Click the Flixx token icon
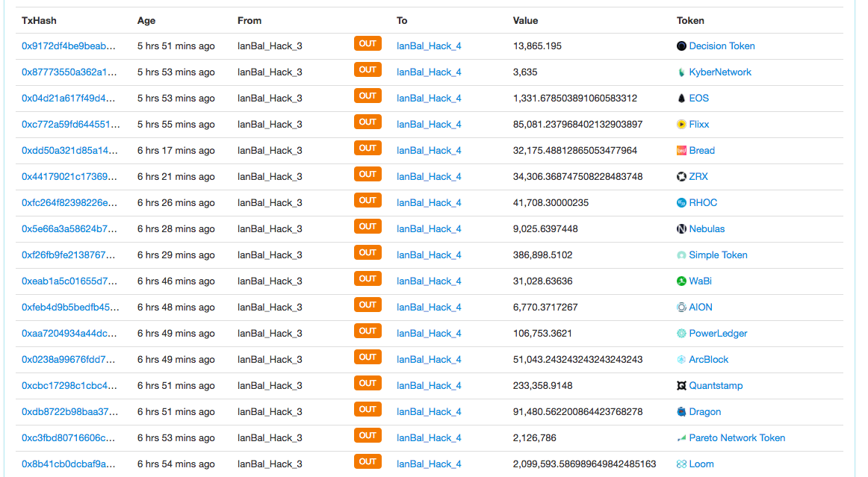The width and height of the screenshot is (868, 477). pyautogui.click(x=681, y=125)
